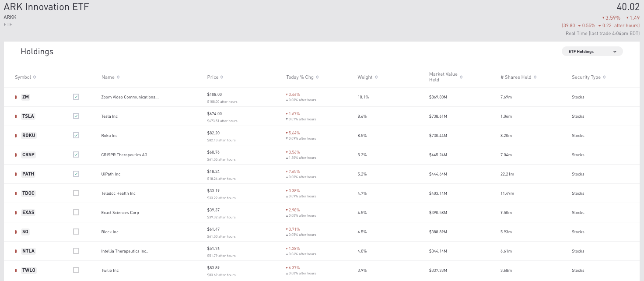Click the ROKU ticker symbol

click(28, 136)
